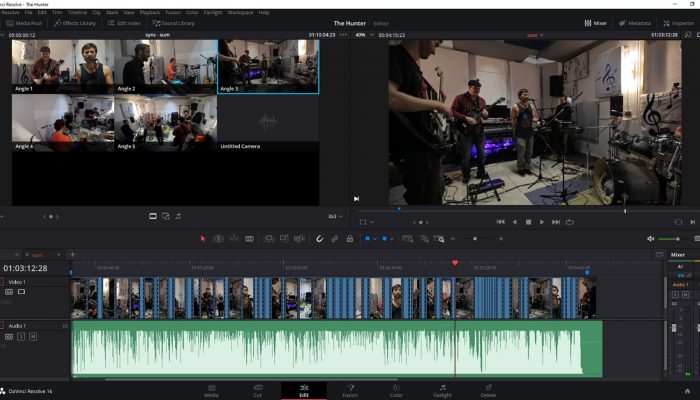
Task: Select Angle 4 in multicam viewer
Action: [x=63, y=123]
